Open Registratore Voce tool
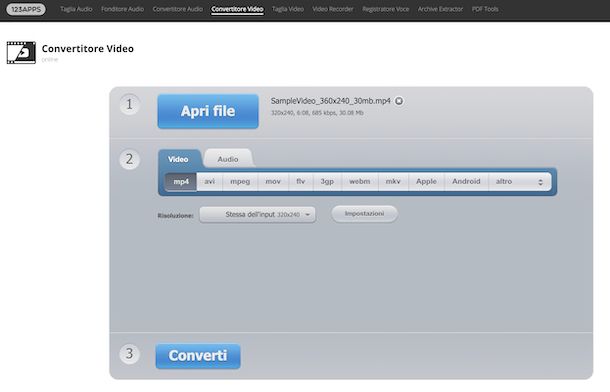 (386, 9)
